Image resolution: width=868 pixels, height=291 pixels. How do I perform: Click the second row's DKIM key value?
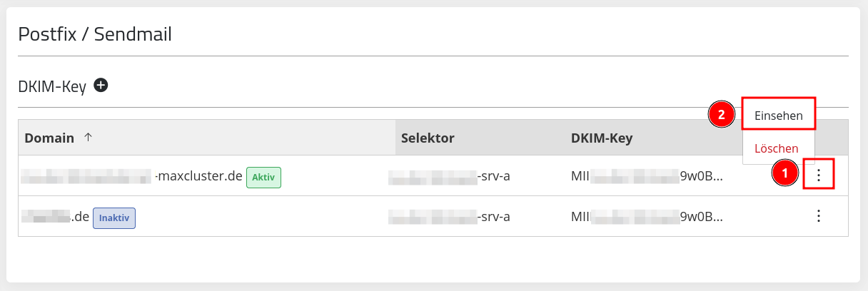[647, 217]
